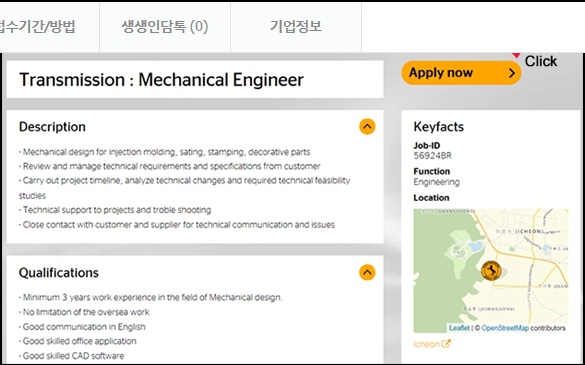
Task: Click 'Close contact with customer and supplier' line
Action: (x=177, y=225)
